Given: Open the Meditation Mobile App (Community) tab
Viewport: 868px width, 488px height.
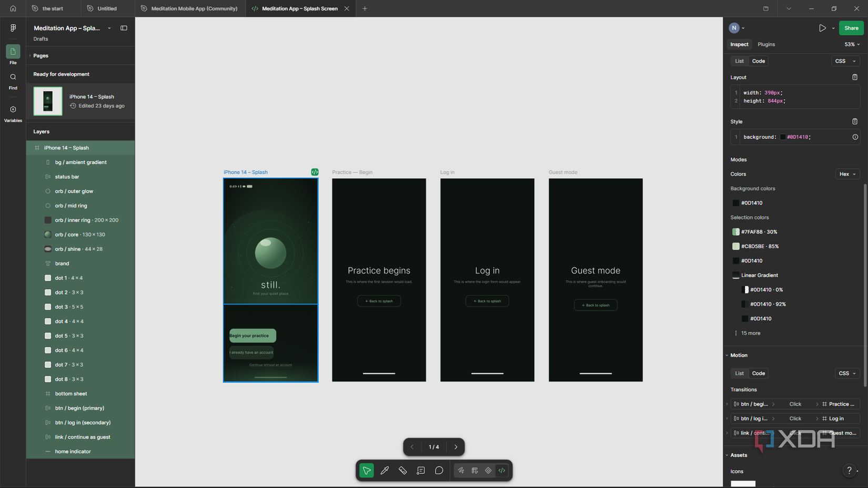Looking at the screenshot, I should (x=189, y=8).
